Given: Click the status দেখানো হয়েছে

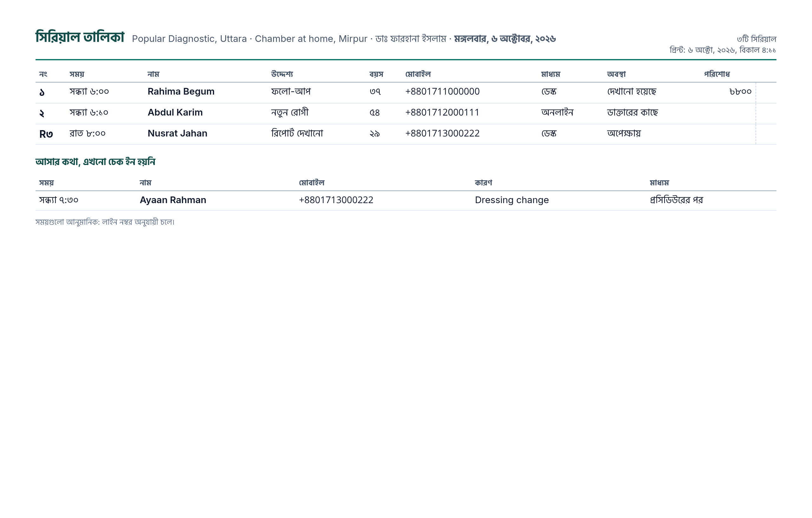Looking at the screenshot, I should [632, 91].
